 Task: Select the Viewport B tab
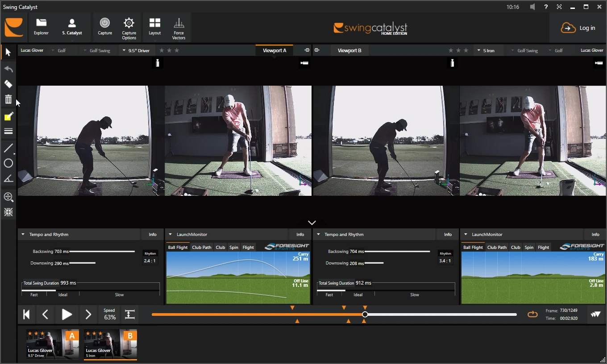pos(349,50)
